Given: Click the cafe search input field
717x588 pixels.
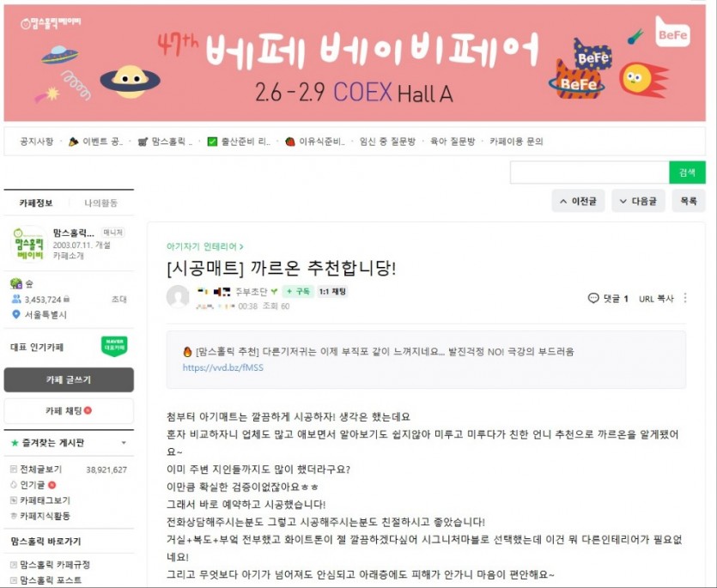Looking at the screenshot, I should point(589,173).
